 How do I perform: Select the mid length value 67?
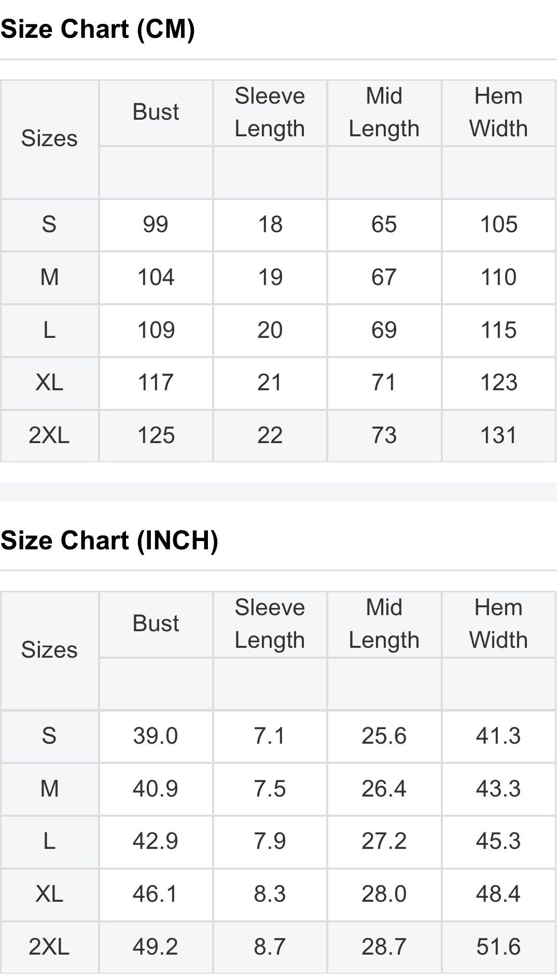coord(384,277)
